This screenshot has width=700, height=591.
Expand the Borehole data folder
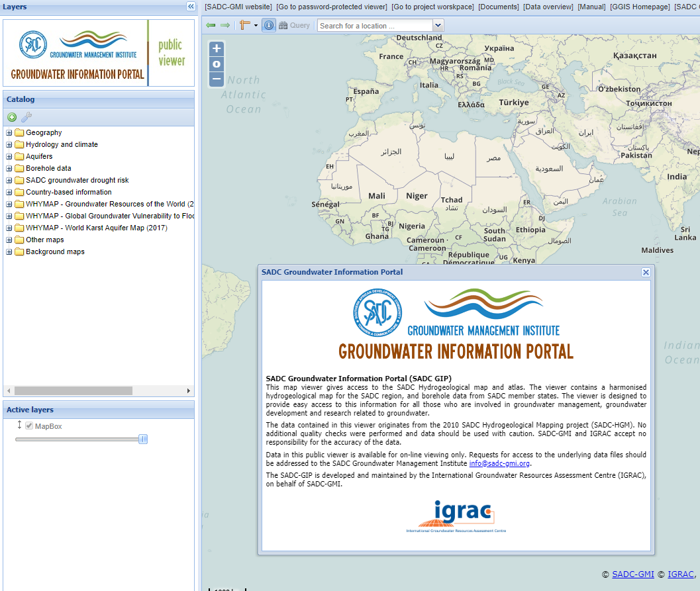[9, 169]
